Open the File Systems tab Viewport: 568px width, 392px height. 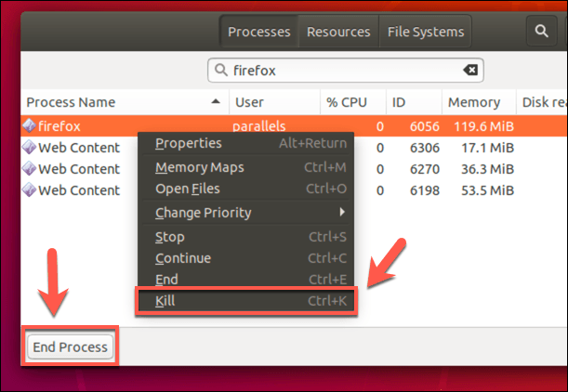point(424,32)
